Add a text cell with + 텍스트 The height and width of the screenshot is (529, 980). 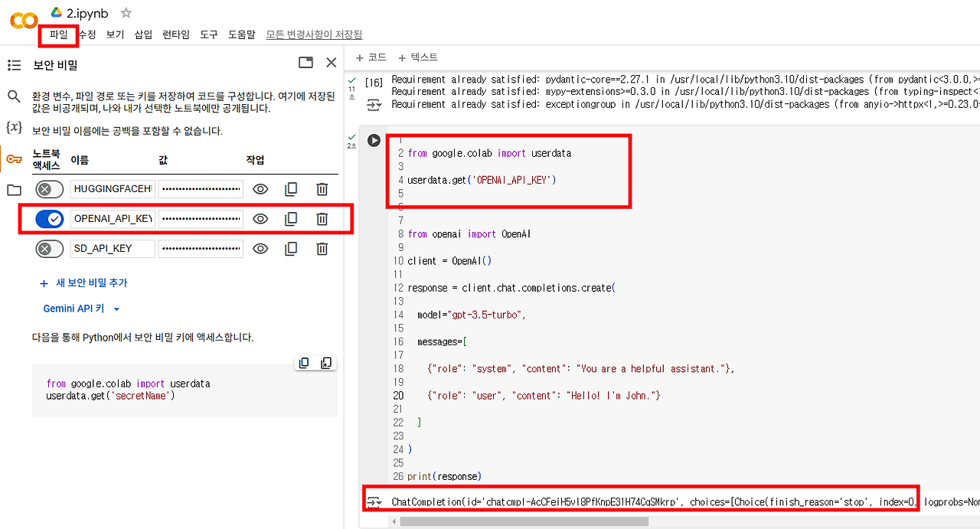point(416,57)
